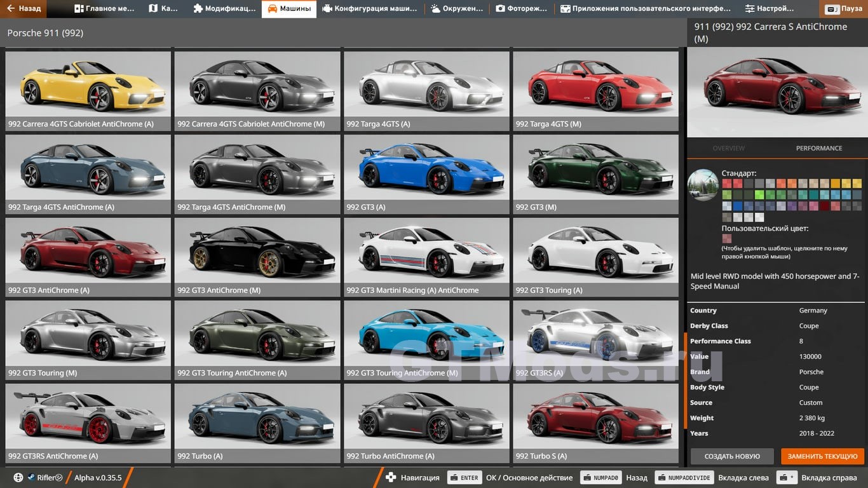Switch to the map (Ка...) tab
This screenshot has height=488, width=868.
point(163,9)
